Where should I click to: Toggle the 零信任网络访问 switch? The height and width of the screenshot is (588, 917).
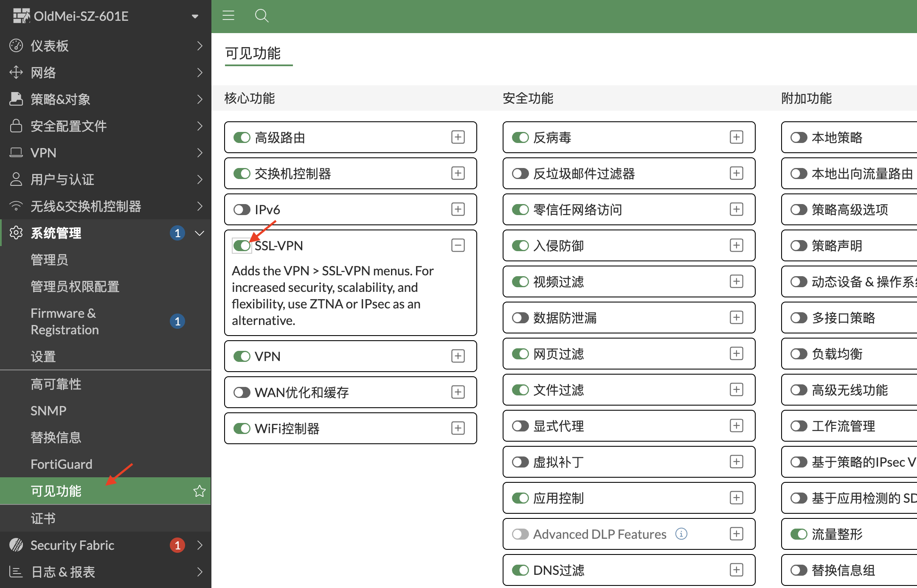(x=520, y=210)
